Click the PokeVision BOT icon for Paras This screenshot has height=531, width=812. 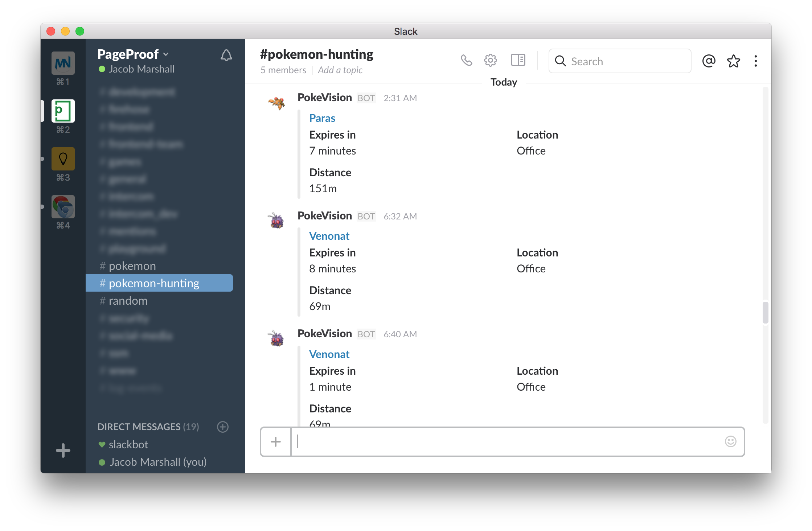click(276, 104)
